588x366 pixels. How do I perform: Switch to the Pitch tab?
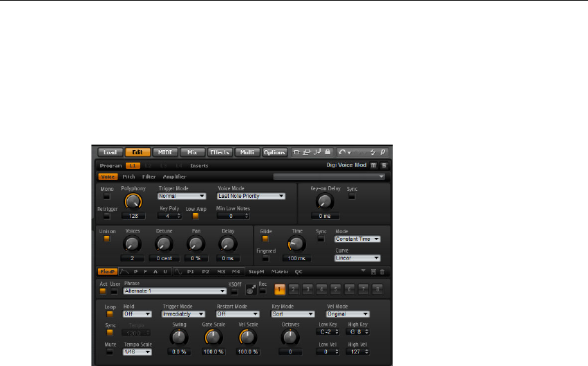(129, 176)
